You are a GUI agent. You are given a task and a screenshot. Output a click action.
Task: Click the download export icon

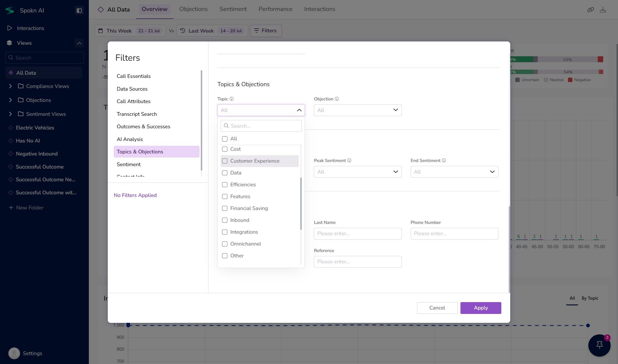603,10
